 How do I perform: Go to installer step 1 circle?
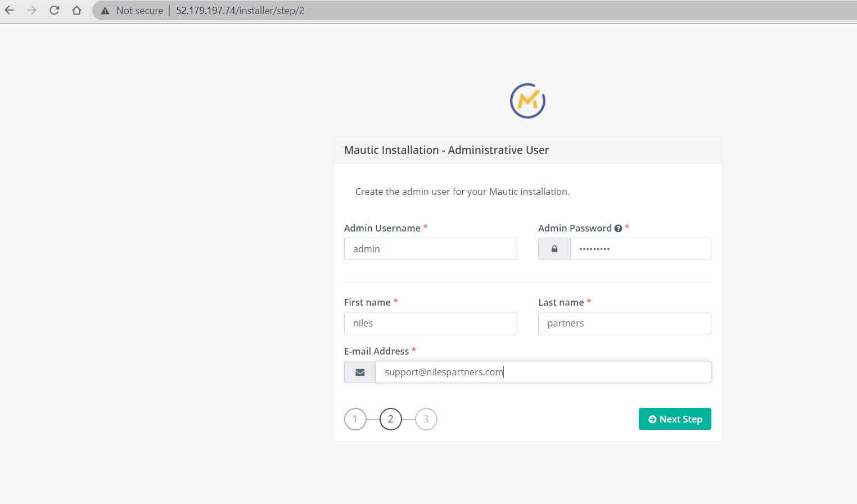355,419
